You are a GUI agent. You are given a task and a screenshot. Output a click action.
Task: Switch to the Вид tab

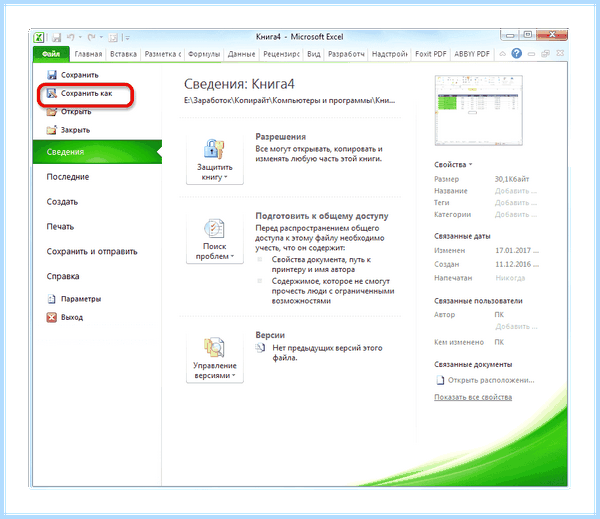point(314,54)
